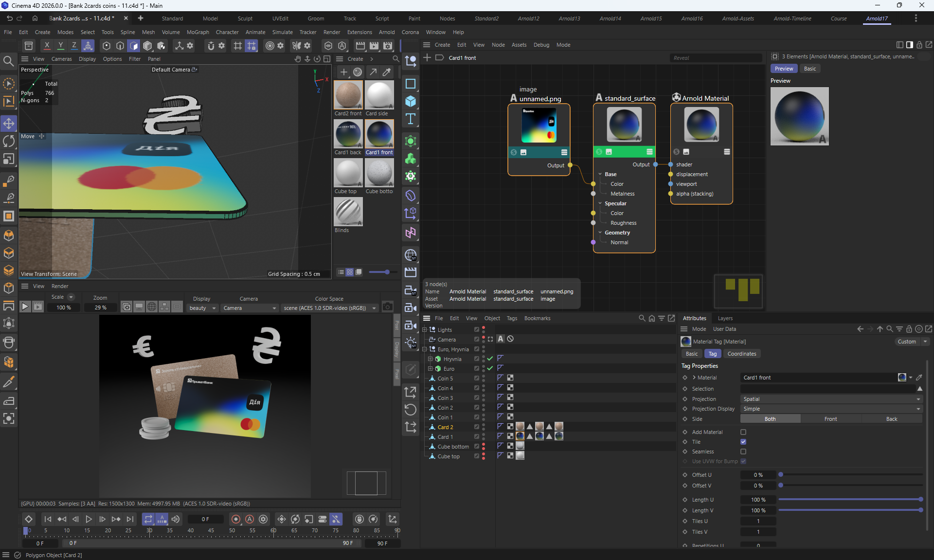Start IPR render with play icon
Screen dimensions: 934x560
pos(25,307)
